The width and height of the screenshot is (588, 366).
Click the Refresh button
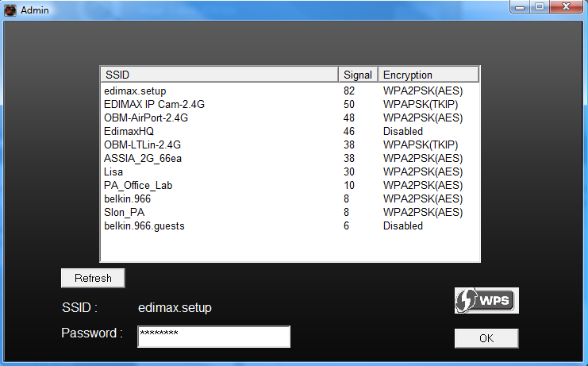pyautogui.click(x=93, y=278)
